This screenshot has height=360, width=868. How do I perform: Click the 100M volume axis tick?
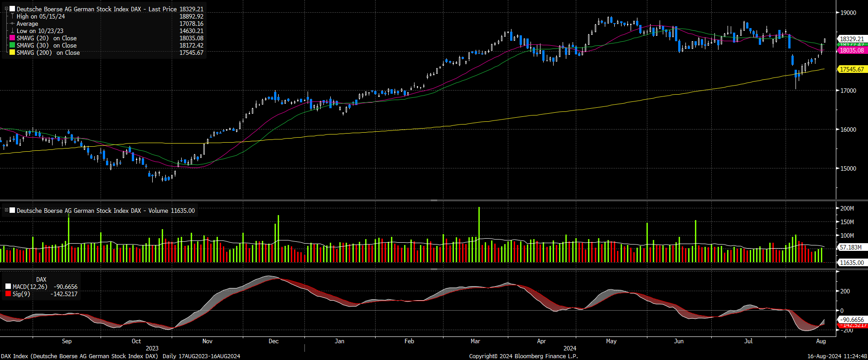[847, 235]
